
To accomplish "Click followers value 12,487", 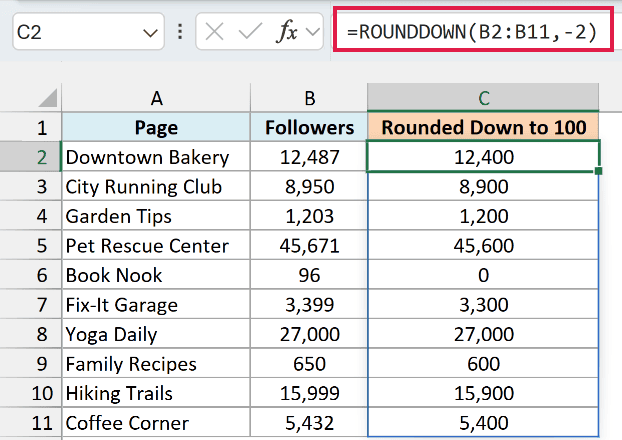I will (309, 157).
